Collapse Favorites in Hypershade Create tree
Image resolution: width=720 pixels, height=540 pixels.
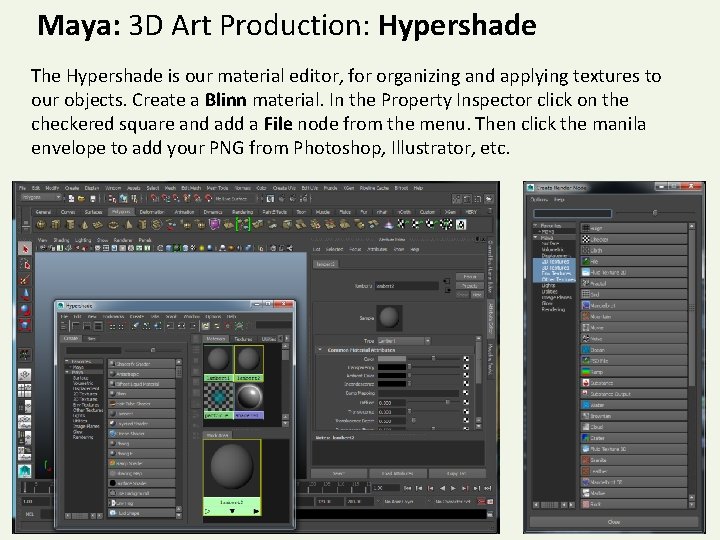tap(68, 362)
